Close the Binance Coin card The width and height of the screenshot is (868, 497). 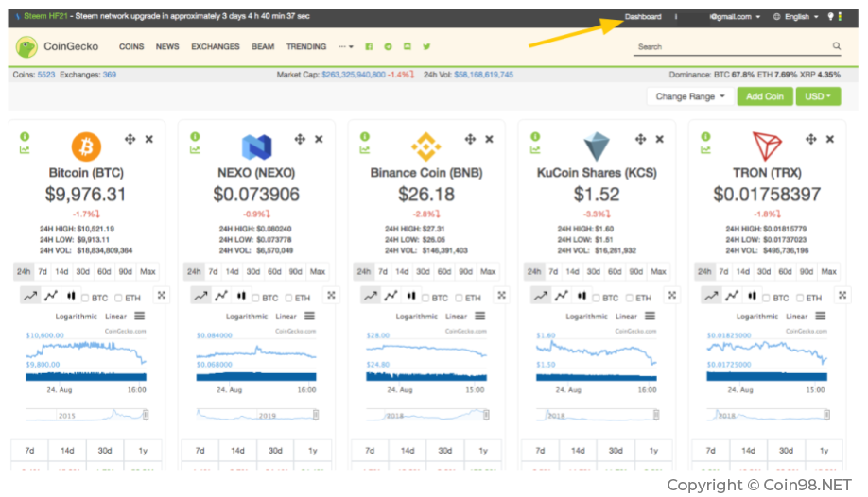[490, 140]
